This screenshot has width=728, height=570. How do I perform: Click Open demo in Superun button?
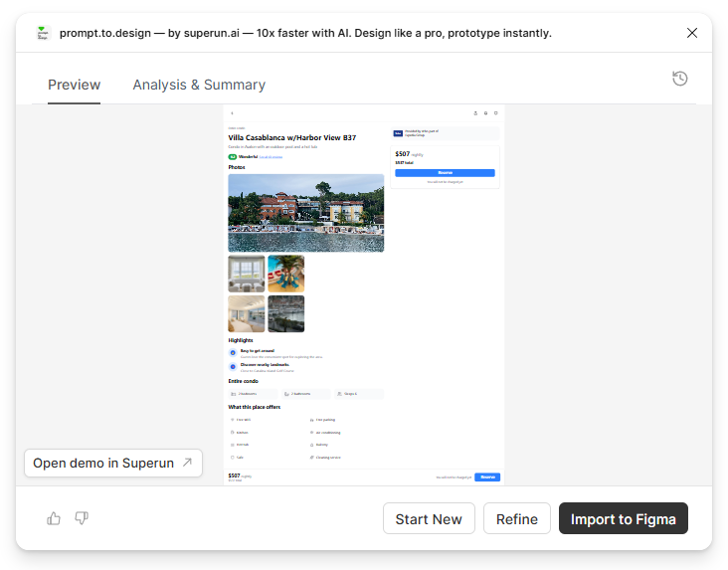click(112, 463)
